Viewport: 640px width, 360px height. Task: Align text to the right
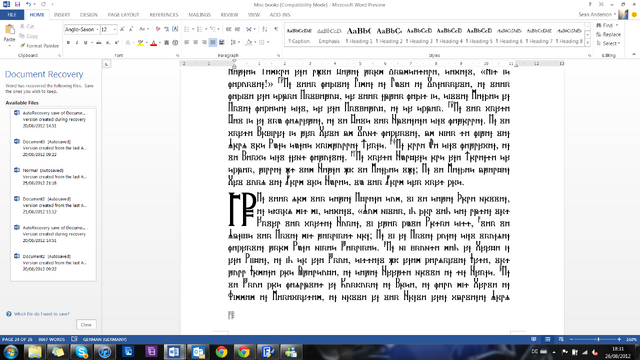[204, 42]
